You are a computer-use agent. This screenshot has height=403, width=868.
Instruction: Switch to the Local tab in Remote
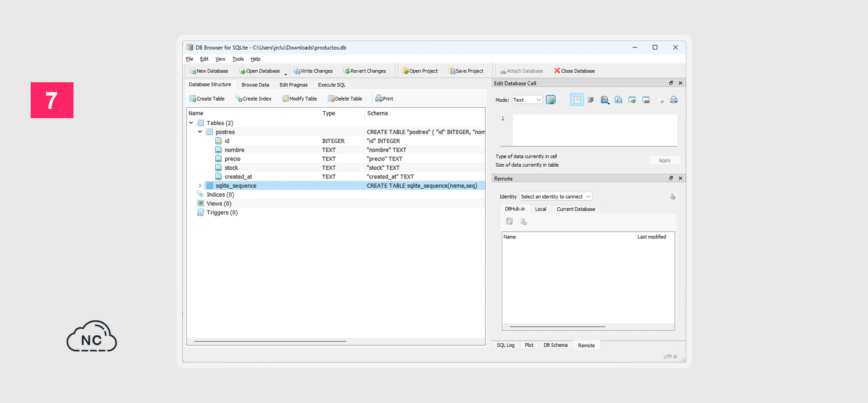[x=540, y=209]
